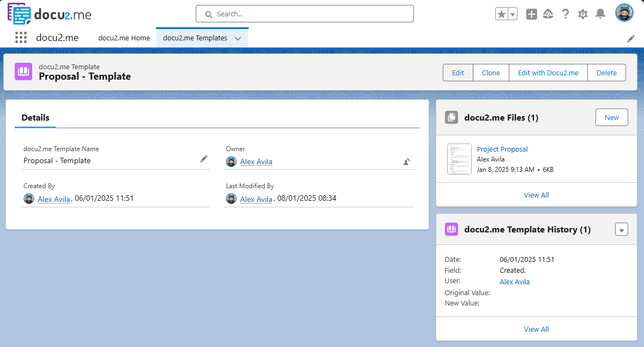Click View All under Template History

(536, 329)
